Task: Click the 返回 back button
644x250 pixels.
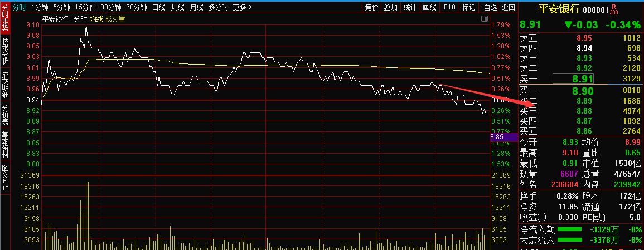Action: 508,7
